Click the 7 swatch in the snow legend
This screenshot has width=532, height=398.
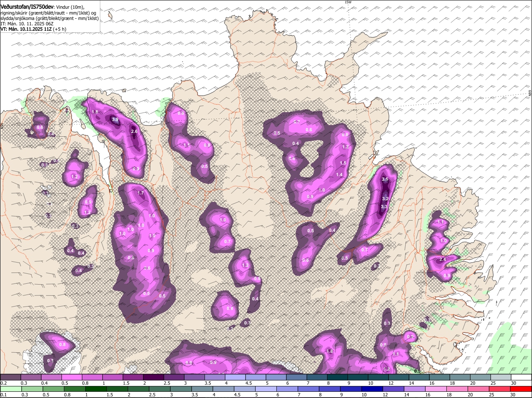click(317, 377)
